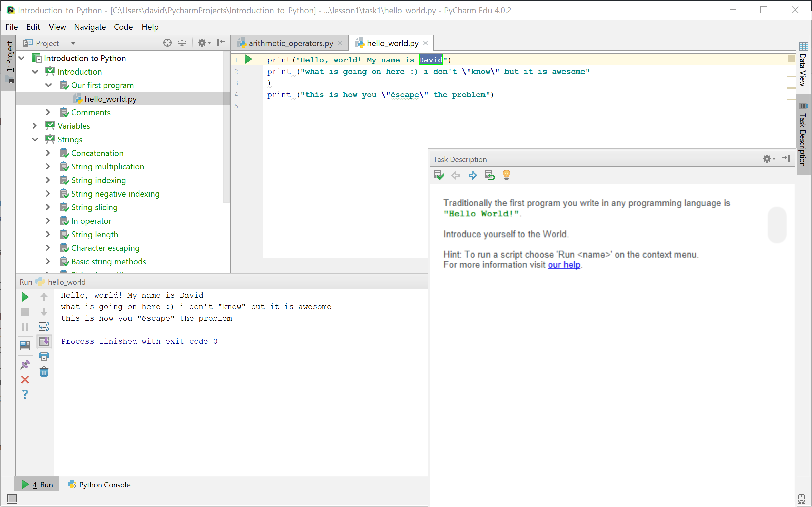812x507 pixels.
Task: Click editor warning status square
Action: pos(791,58)
